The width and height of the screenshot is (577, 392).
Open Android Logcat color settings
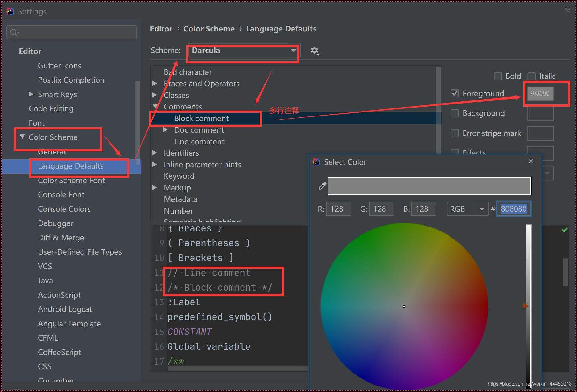pyautogui.click(x=65, y=309)
